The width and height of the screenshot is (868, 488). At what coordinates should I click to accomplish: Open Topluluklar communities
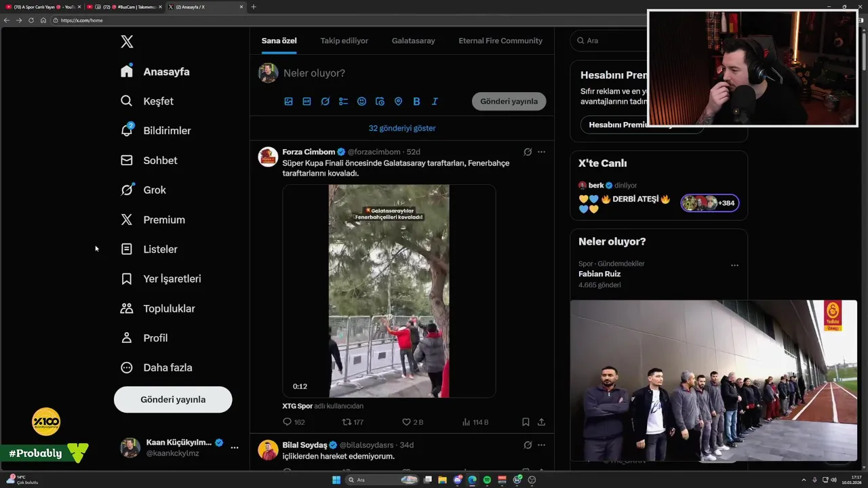pos(157,308)
